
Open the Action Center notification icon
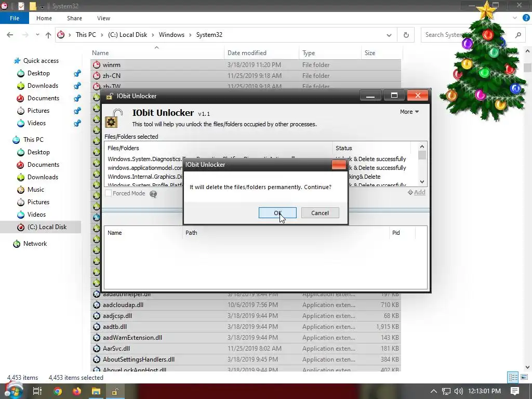(x=515, y=391)
